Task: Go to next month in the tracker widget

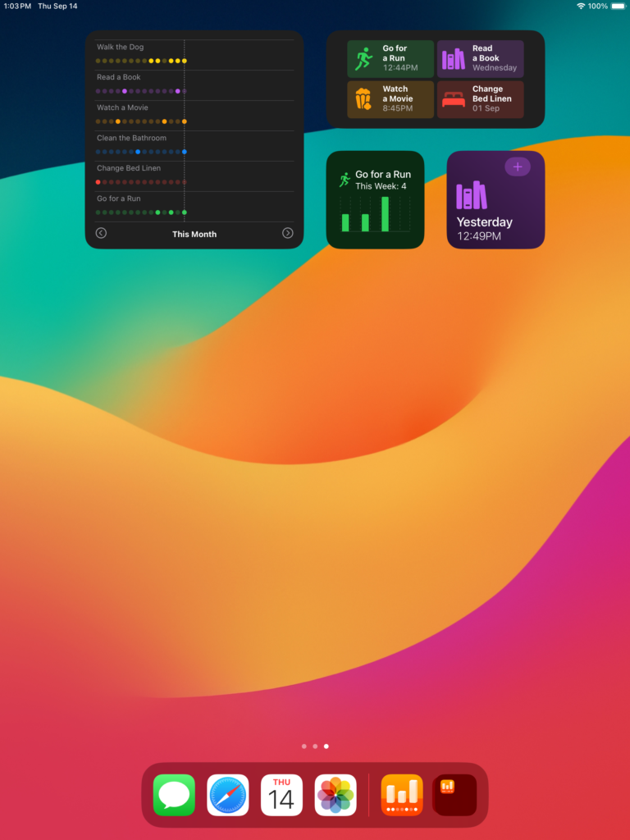Action: coord(288,233)
